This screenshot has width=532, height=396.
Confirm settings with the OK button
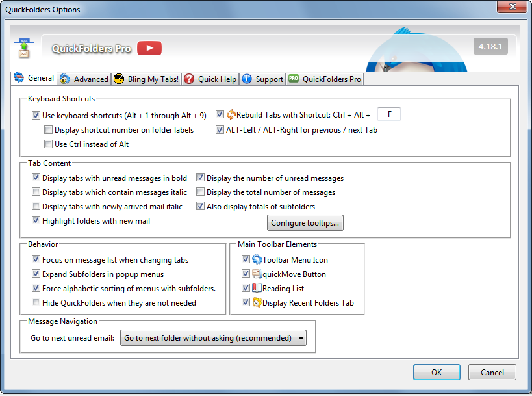(x=437, y=372)
